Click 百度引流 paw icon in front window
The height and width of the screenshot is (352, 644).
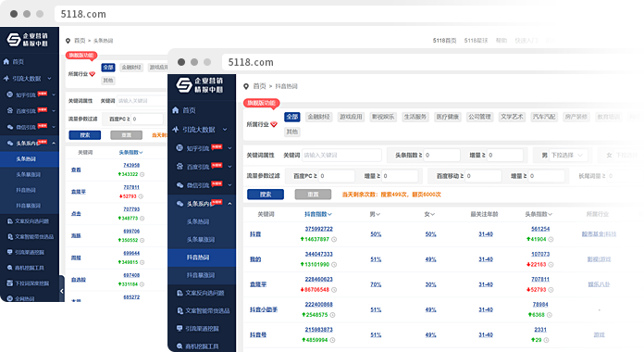pyautogui.click(x=180, y=167)
